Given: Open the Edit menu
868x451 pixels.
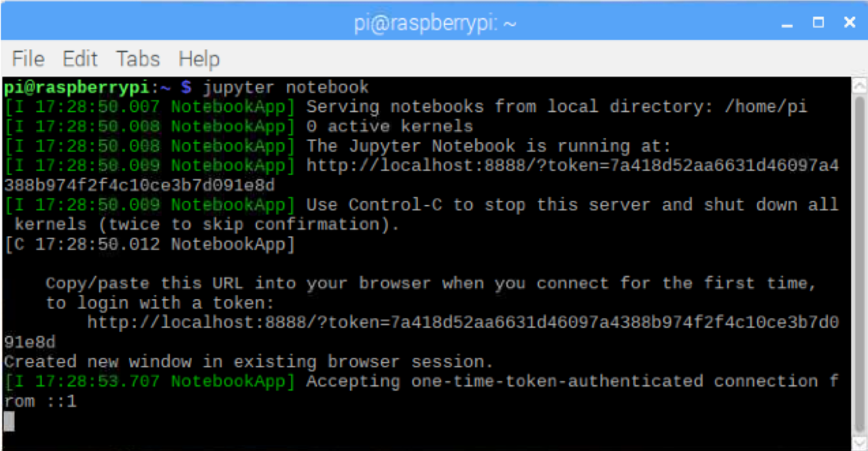Looking at the screenshot, I should pos(80,59).
